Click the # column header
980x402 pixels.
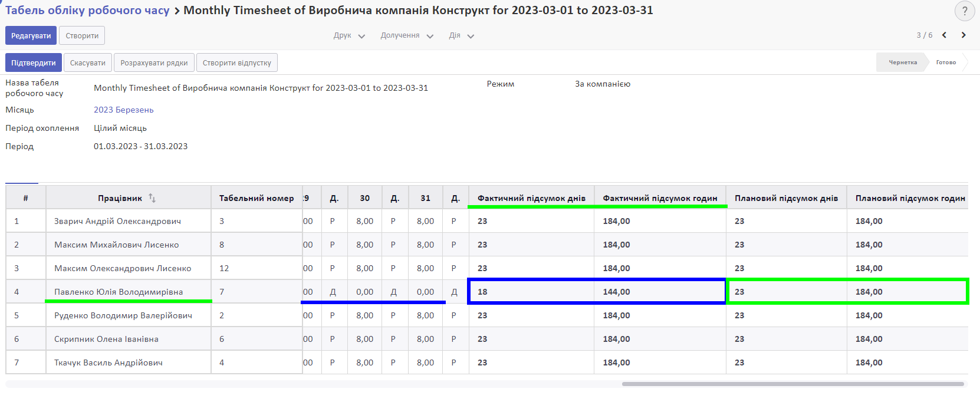tap(25, 198)
